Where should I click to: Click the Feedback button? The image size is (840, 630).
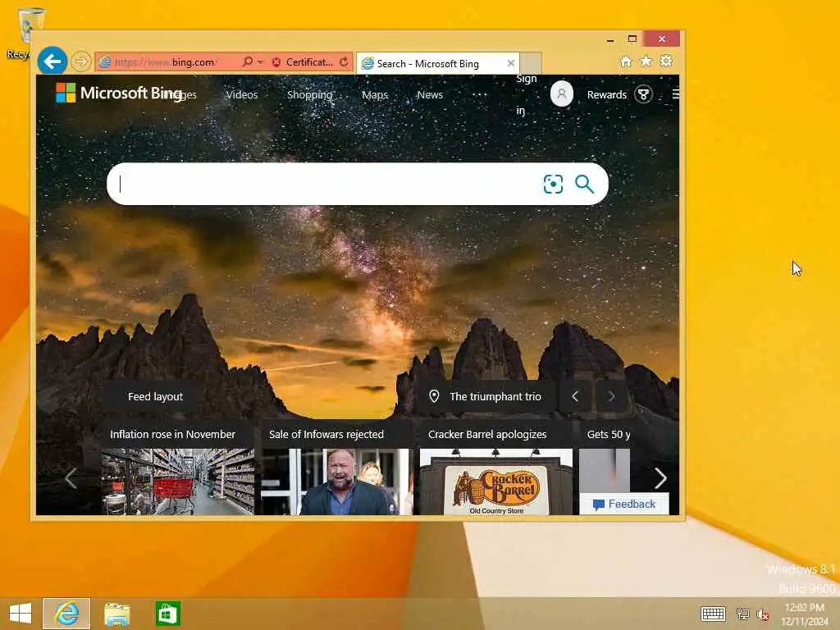click(x=624, y=504)
